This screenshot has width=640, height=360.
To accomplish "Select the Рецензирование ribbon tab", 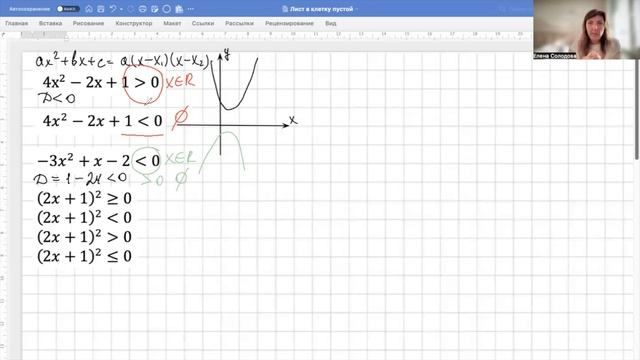I will click(x=289, y=23).
